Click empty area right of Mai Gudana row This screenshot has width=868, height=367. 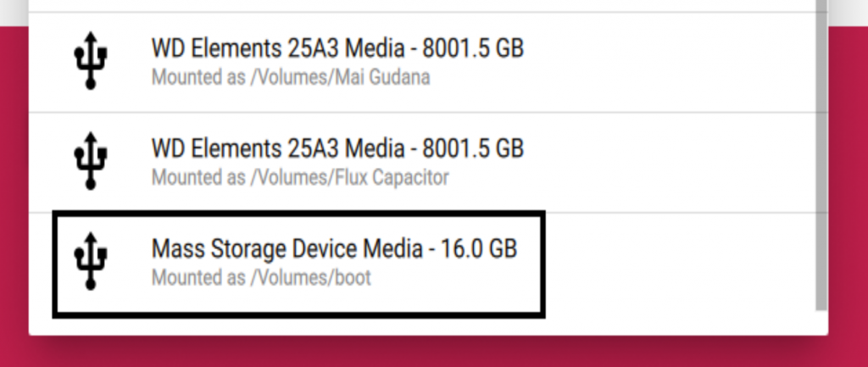[665, 62]
